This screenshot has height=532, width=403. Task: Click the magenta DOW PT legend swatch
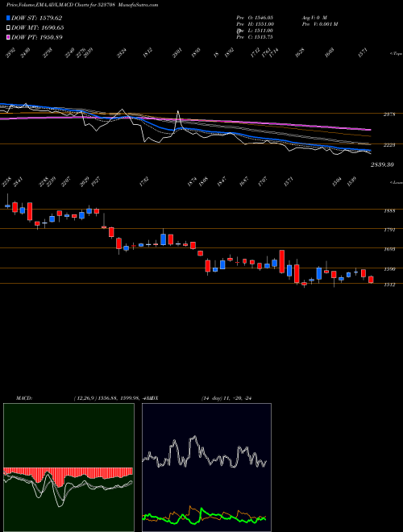(8, 37)
